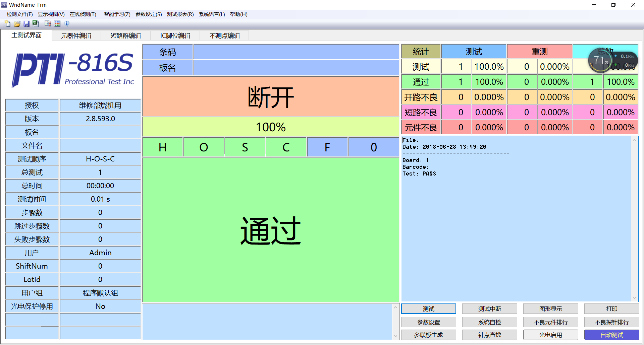Click the 断开 status panel
644x345 pixels.
coord(271,97)
